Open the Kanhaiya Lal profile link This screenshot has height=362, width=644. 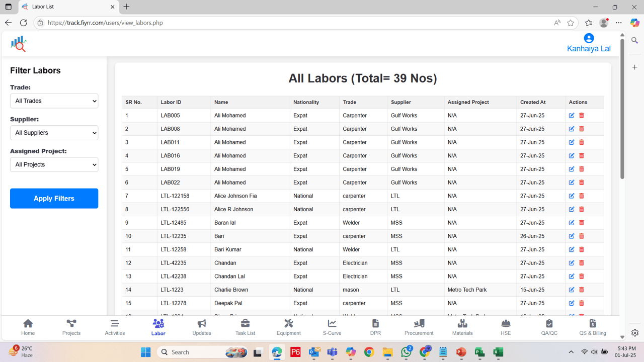pyautogui.click(x=589, y=48)
